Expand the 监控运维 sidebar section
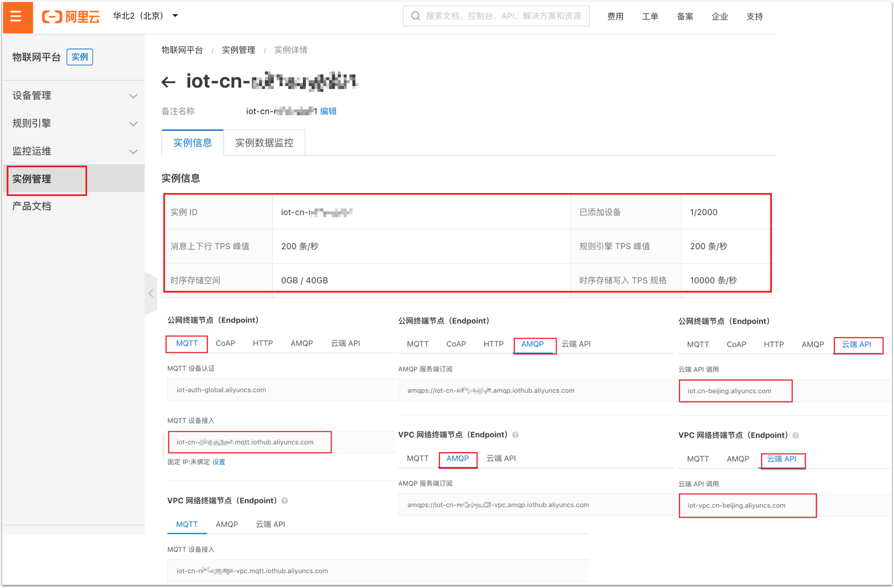 pyautogui.click(x=74, y=151)
